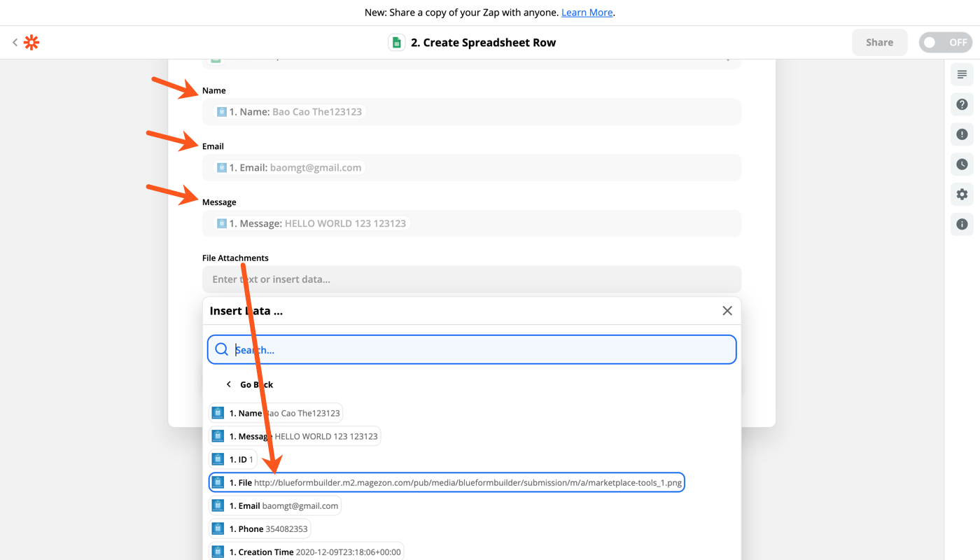View Zap issues with the alert icon

pyautogui.click(x=961, y=134)
